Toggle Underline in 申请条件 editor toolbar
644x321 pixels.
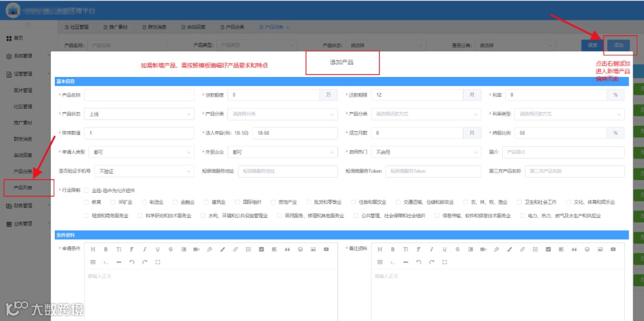[157, 249]
